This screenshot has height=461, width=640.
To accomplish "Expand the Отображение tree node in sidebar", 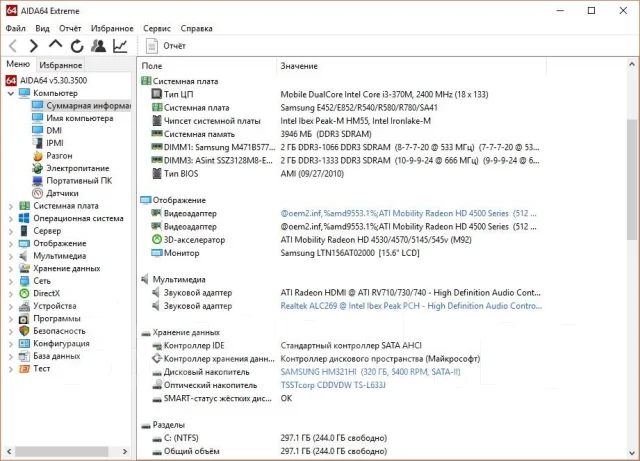I will (x=11, y=244).
